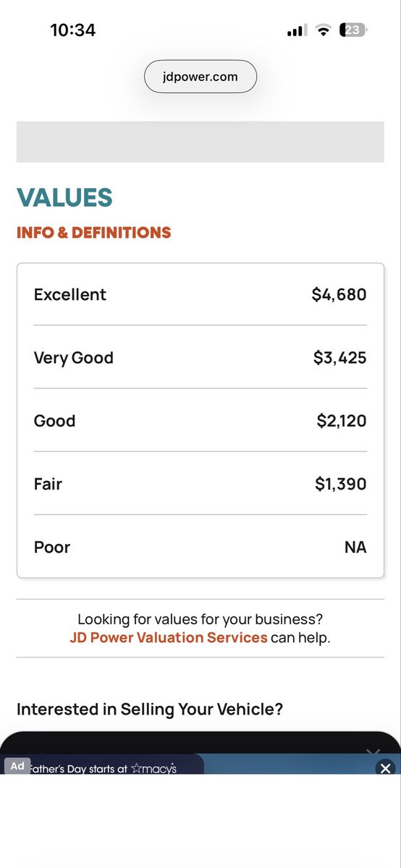Close the Macy's ad banner

tap(386, 768)
